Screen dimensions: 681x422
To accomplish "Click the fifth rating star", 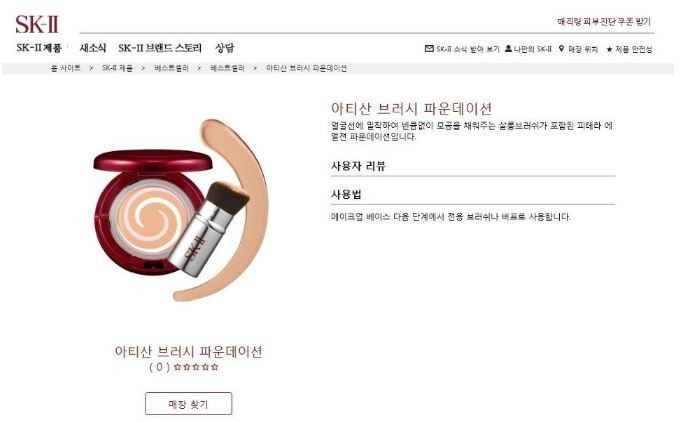I will 215,367.
